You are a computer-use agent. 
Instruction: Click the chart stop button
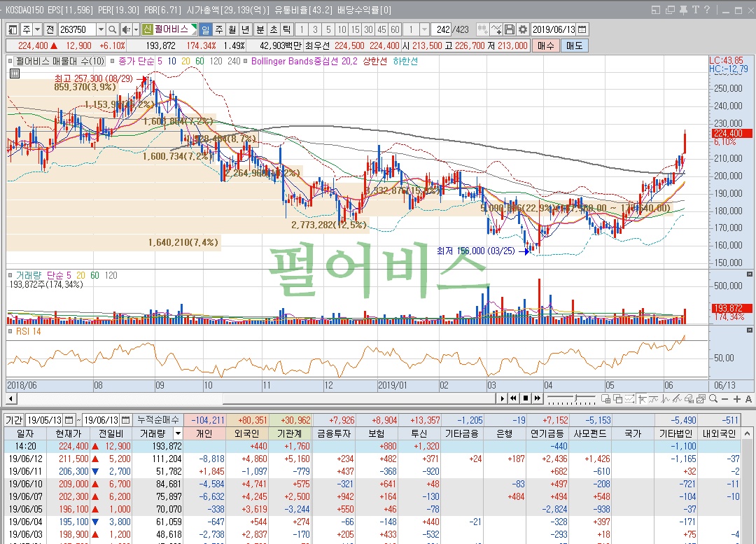[x=526, y=398]
